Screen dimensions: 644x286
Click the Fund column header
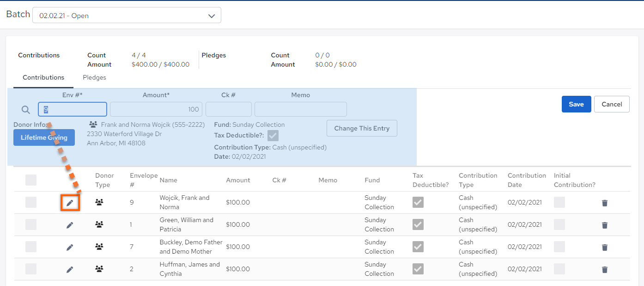coord(372,180)
